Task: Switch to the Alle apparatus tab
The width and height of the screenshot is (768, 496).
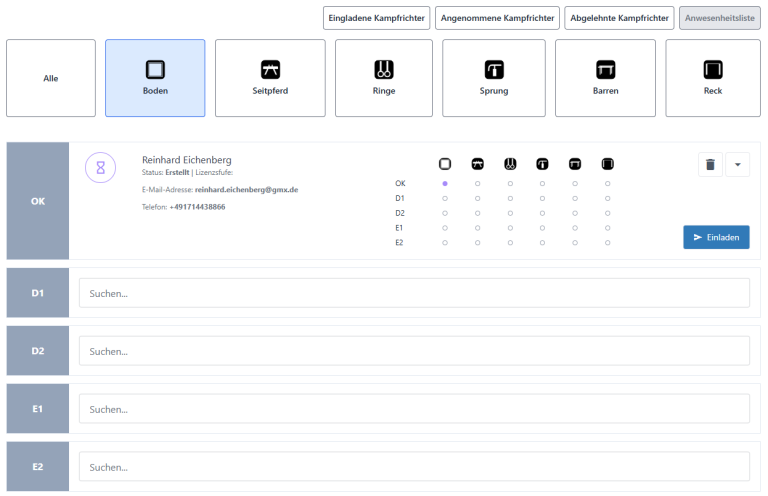Action: (51, 78)
